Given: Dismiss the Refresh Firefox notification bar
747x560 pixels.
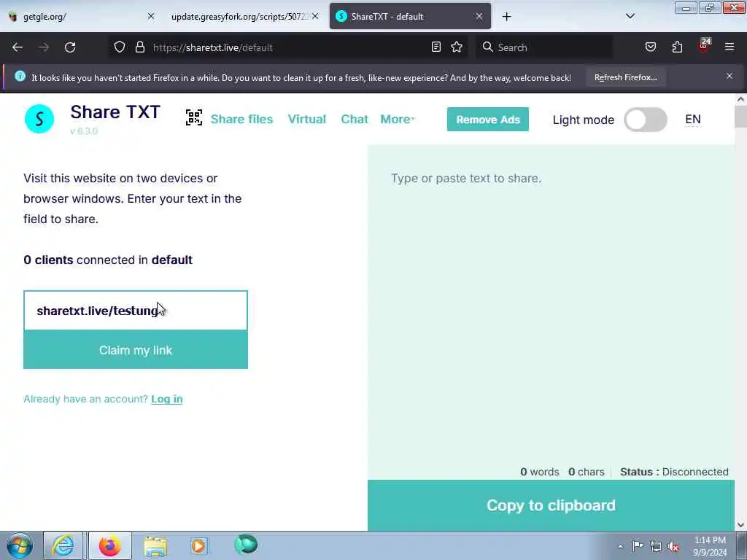Looking at the screenshot, I should click(729, 76).
